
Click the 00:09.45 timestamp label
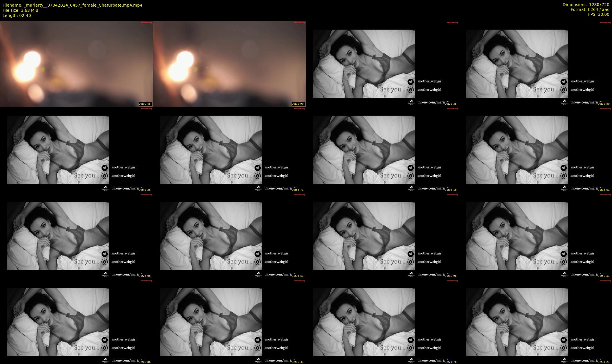(x=145, y=104)
